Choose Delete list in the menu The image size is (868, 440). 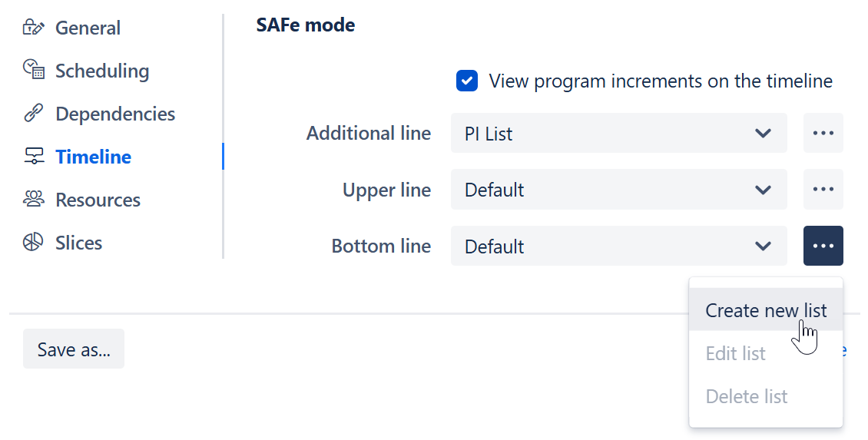tap(746, 396)
